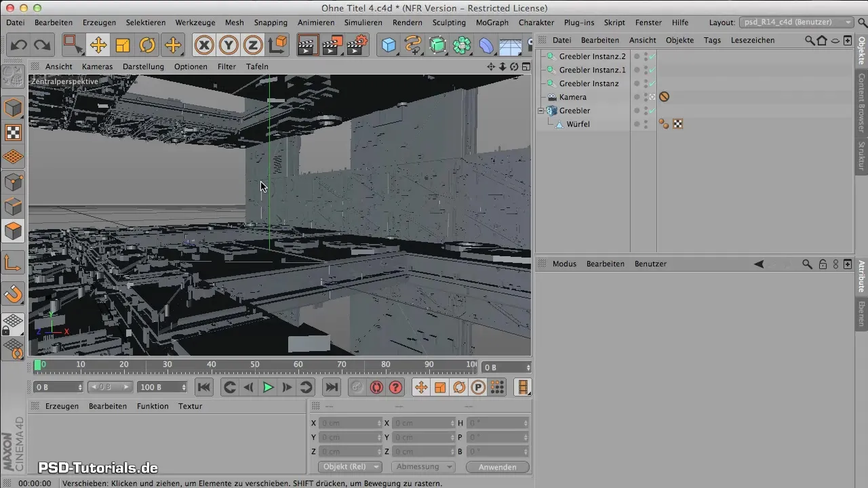
Task: Switch the coordinate system (world/object) icon
Action: click(278, 45)
